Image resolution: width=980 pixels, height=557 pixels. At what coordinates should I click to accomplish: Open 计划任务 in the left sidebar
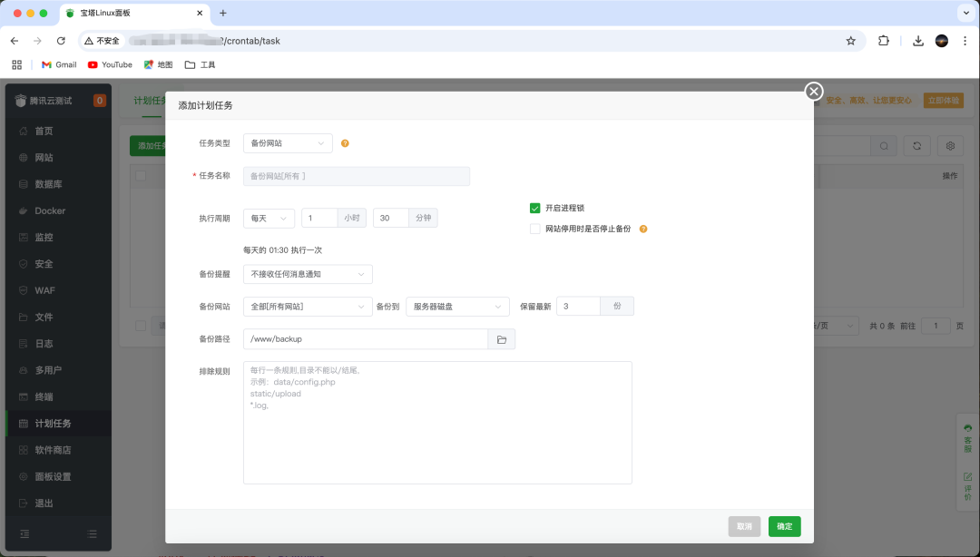(x=53, y=424)
